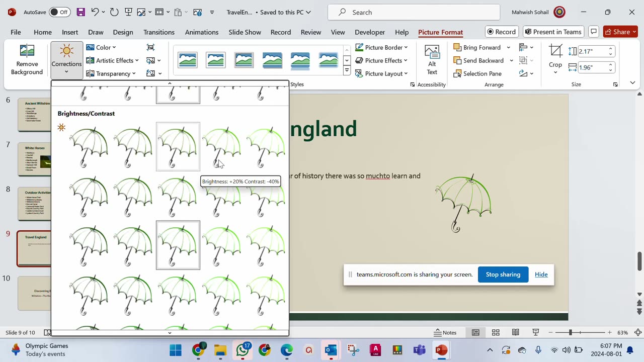Open the Picture Format tab

click(440, 32)
